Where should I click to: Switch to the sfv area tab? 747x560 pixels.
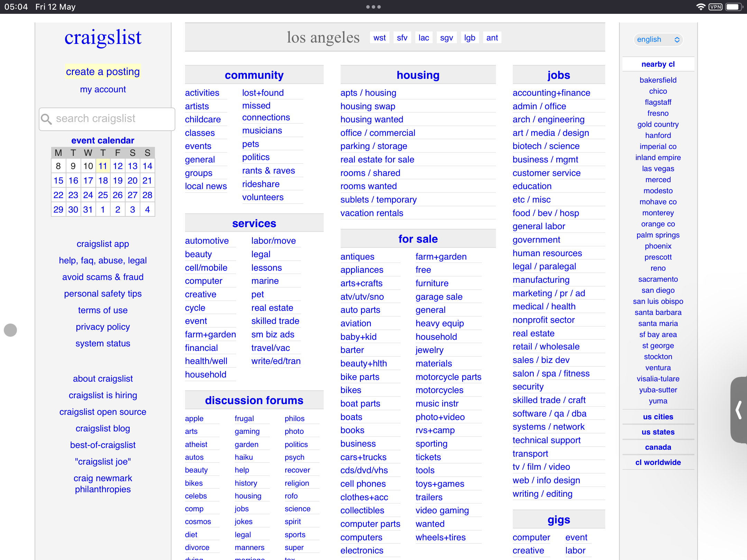pos(402,38)
